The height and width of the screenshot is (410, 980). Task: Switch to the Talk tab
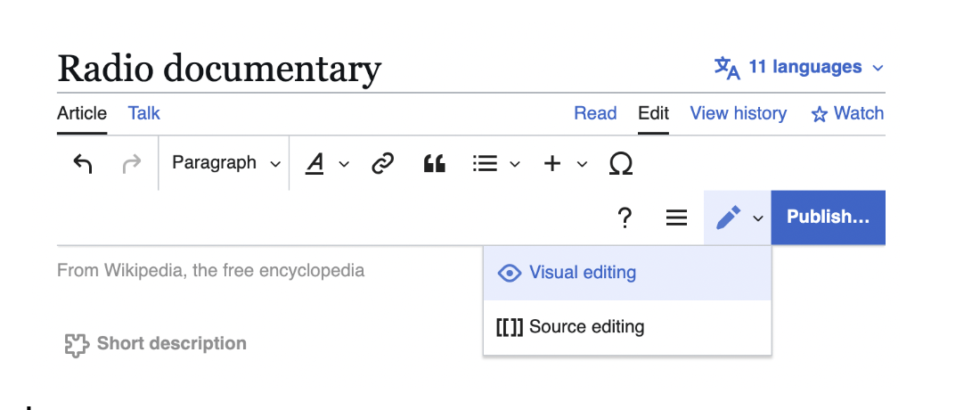pyautogui.click(x=143, y=113)
